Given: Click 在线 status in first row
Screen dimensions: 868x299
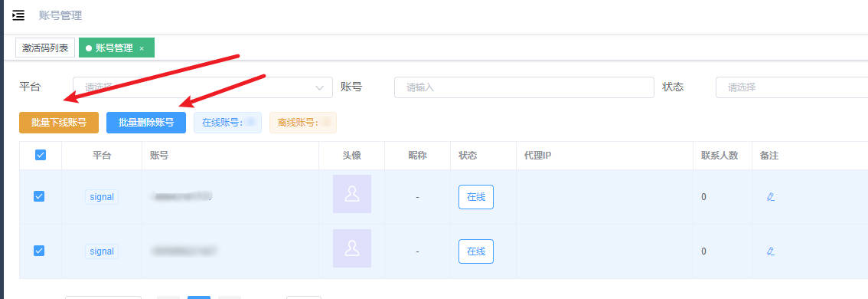Looking at the screenshot, I should pos(476,197).
